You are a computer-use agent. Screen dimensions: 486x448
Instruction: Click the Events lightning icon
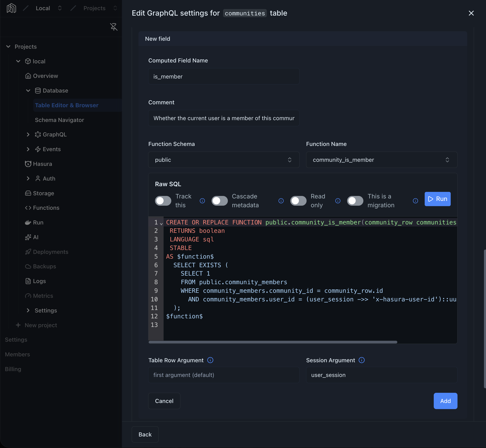(x=38, y=149)
